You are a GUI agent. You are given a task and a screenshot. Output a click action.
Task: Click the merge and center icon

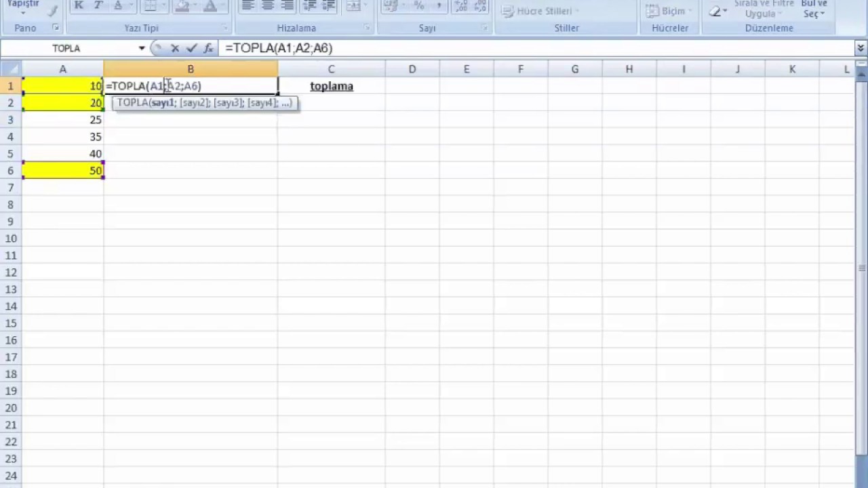[x=353, y=6]
